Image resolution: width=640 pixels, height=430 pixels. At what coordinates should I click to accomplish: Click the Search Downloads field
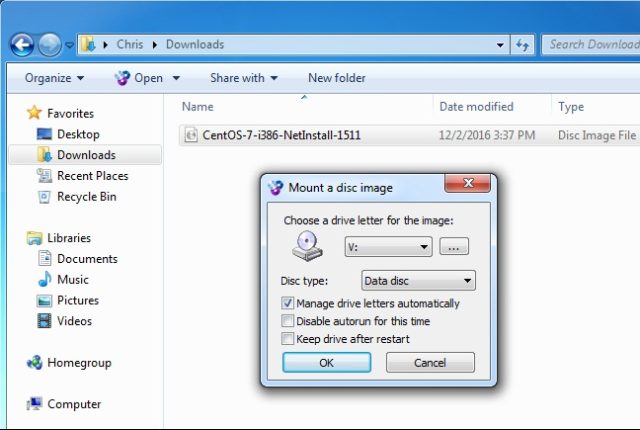point(591,44)
